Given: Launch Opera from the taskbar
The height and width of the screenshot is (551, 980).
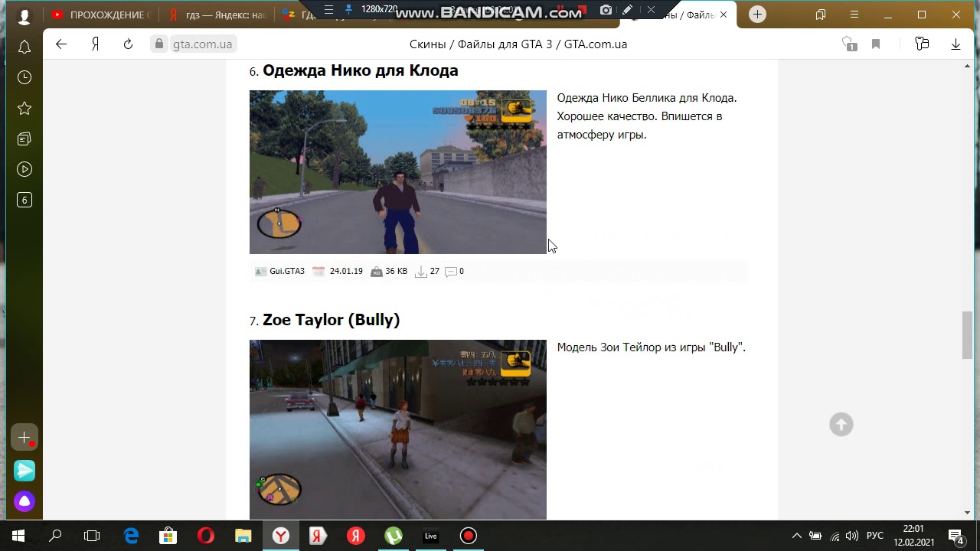Looking at the screenshot, I should click(205, 536).
